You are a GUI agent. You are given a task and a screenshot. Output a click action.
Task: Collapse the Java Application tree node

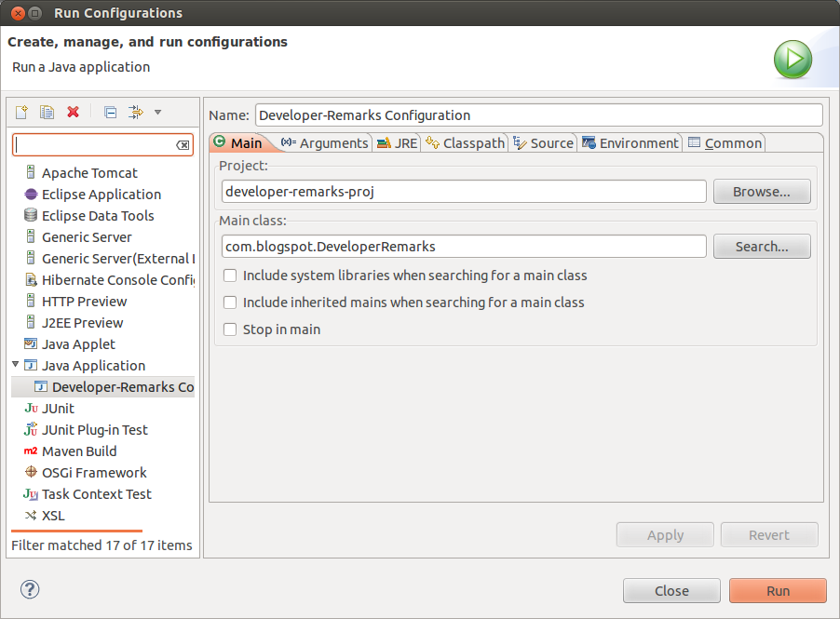click(x=16, y=365)
